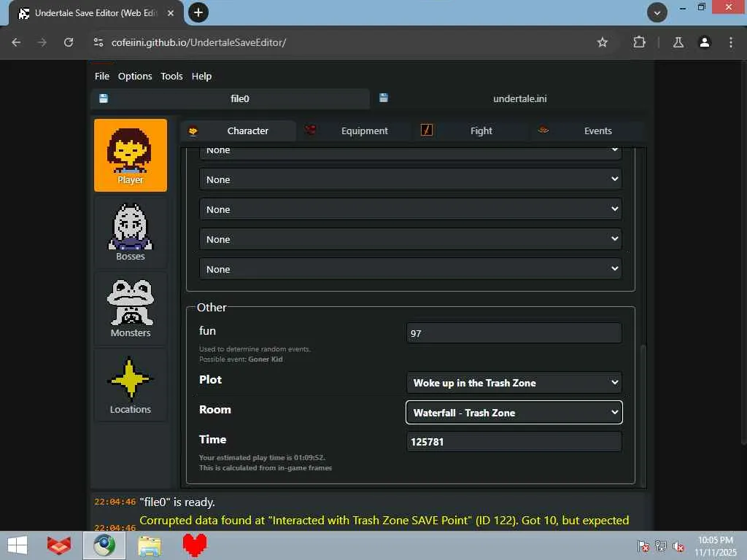Reload the current page
747x560 pixels.
pos(69,42)
